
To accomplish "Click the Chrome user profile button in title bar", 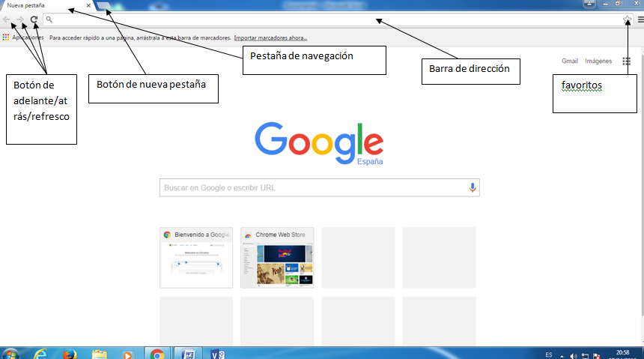I will pos(589,3).
